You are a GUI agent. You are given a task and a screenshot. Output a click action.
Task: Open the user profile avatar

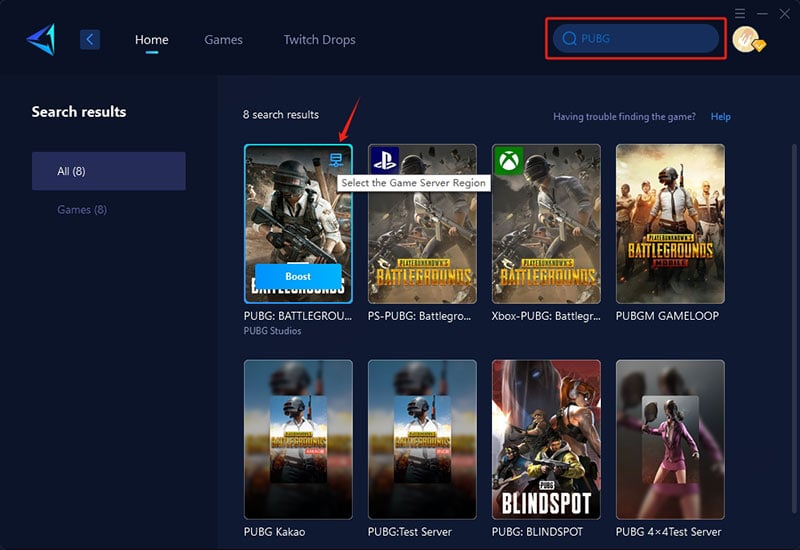point(748,39)
